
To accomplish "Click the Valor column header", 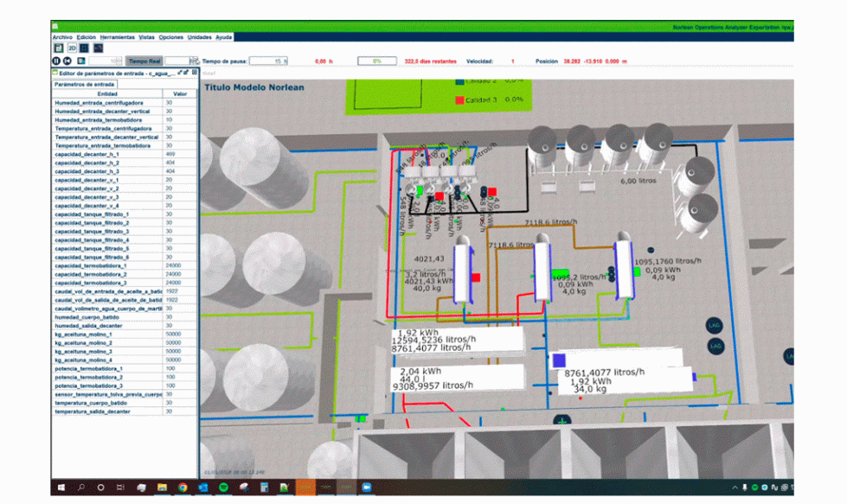I will (x=179, y=94).
